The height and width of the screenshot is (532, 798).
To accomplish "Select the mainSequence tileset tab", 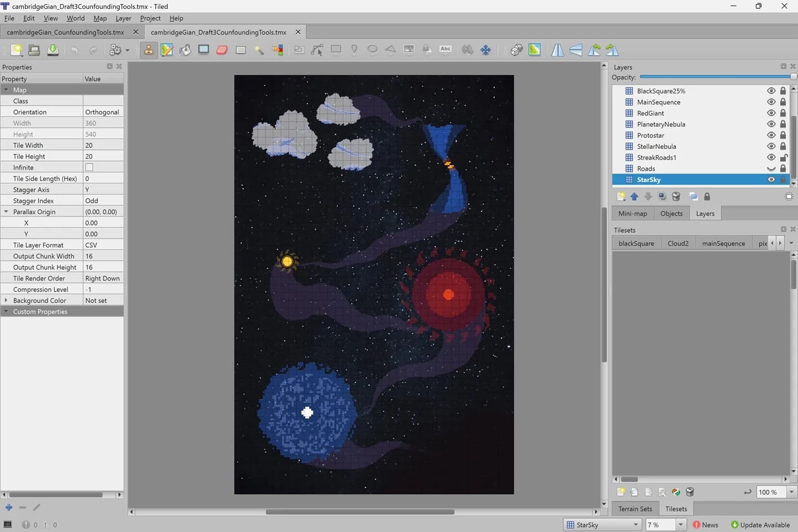I will pyautogui.click(x=723, y=243).
